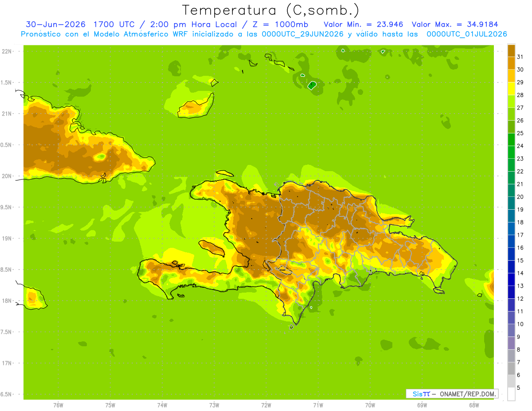Click the "74W" longitude axis label

[162, 405]
